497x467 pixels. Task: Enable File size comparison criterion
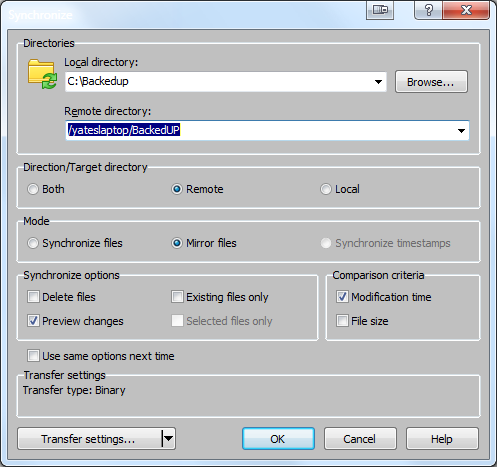pos(342,321)
